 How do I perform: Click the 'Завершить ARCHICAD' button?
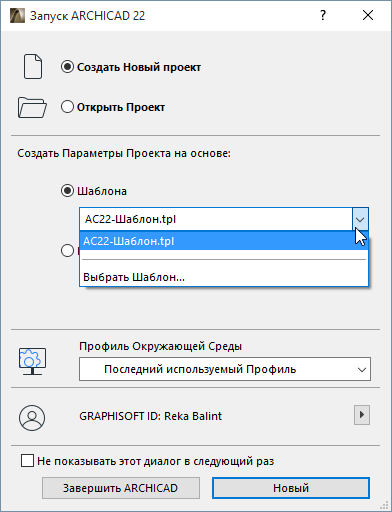pos(121,488)
